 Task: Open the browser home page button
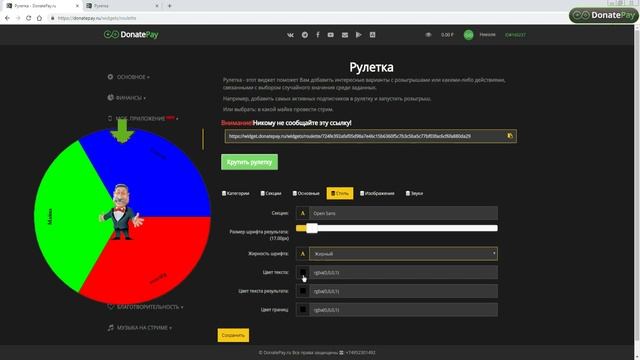[39, 18]
